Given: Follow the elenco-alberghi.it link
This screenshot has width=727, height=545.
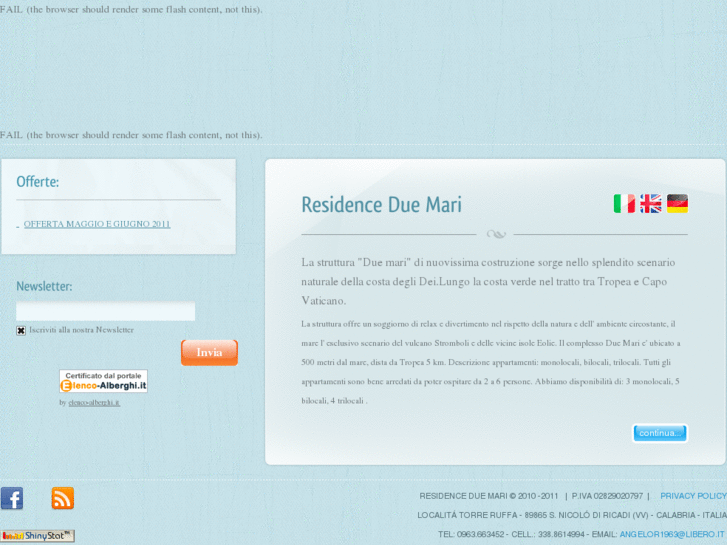Looking at the screenshot, I should click(x=94, y=403).
